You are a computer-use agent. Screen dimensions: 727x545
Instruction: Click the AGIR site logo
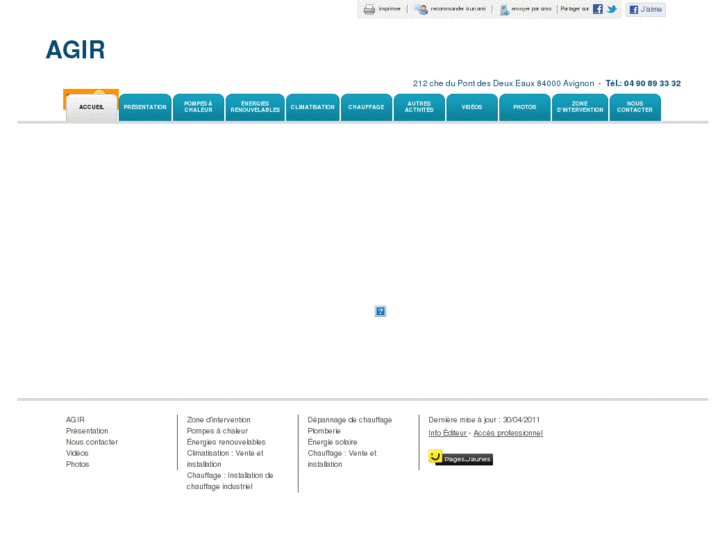pos(75,50)
